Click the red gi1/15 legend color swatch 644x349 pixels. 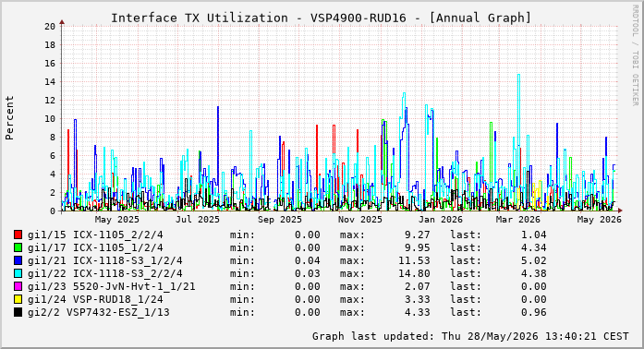coord(18,235)
